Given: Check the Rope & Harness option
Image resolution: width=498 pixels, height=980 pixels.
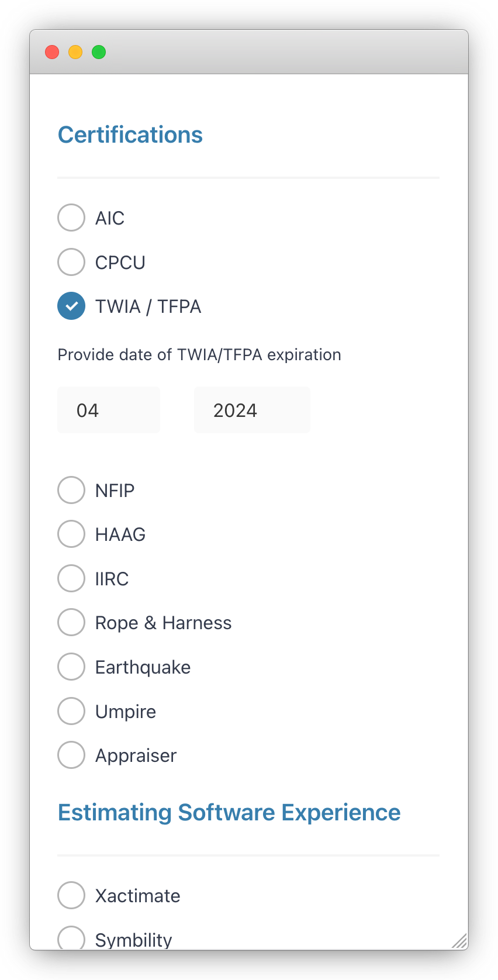Looking at the screenshot, I should pos(71,622).
